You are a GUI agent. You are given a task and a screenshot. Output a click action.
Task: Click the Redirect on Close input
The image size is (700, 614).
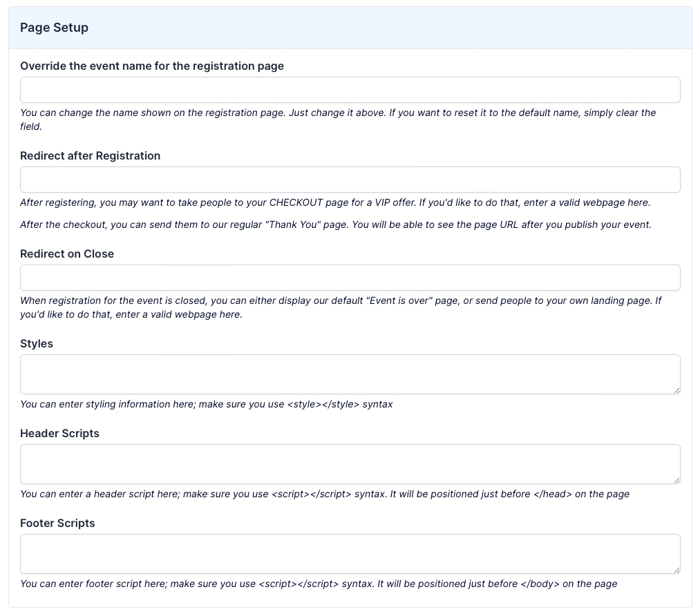[x=350, y=278]
